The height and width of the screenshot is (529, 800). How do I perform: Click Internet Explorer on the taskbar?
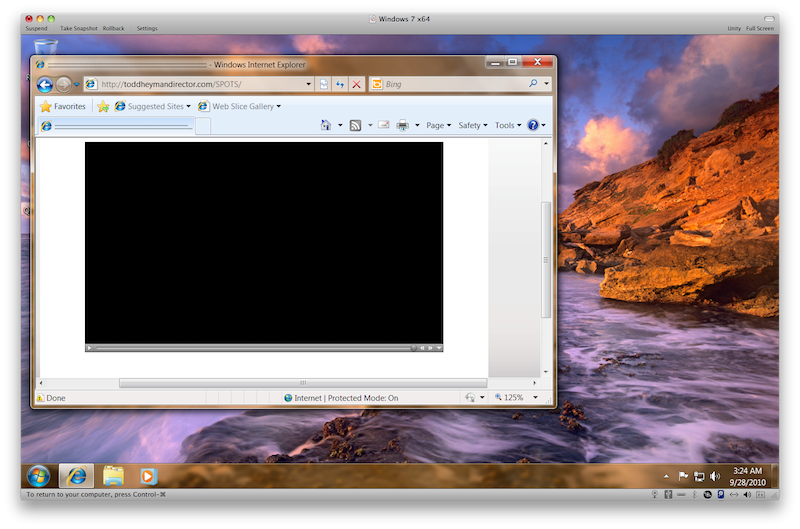[77, 476]
